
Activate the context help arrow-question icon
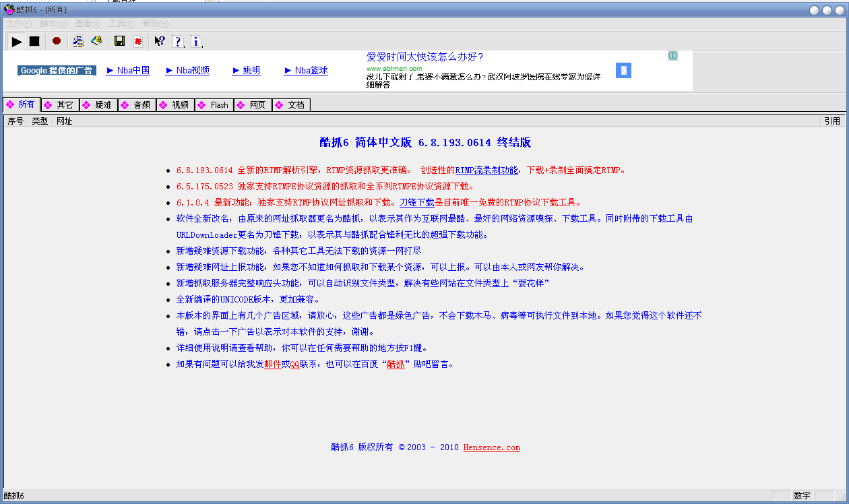[x=160, y=42]
